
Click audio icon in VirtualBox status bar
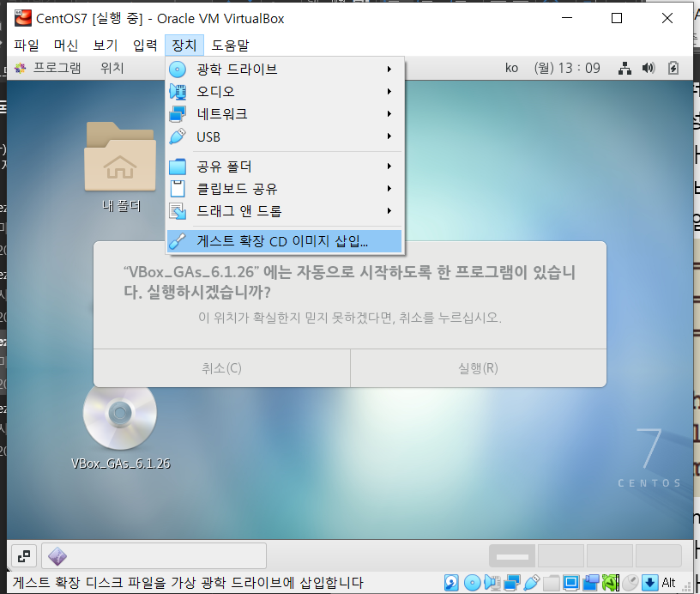tap(492, 582)
